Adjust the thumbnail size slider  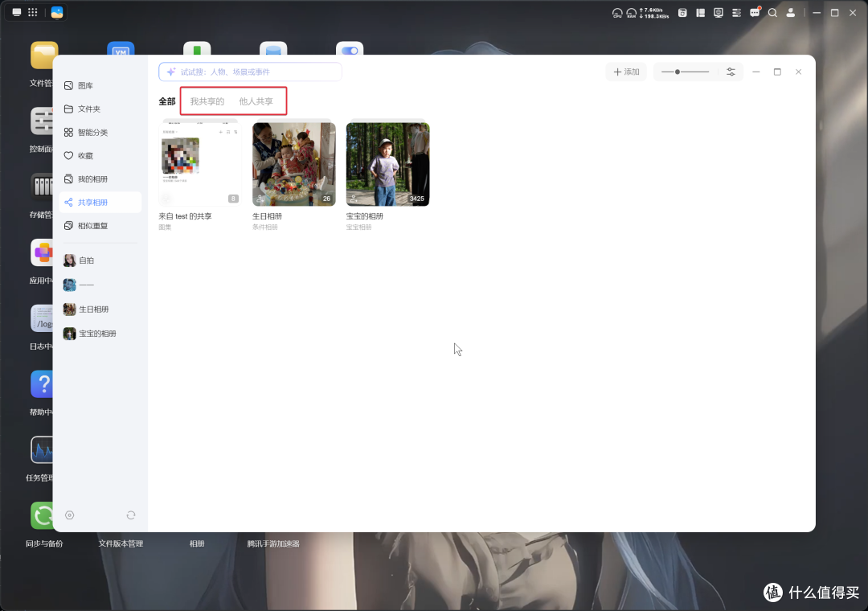point(685,72)
